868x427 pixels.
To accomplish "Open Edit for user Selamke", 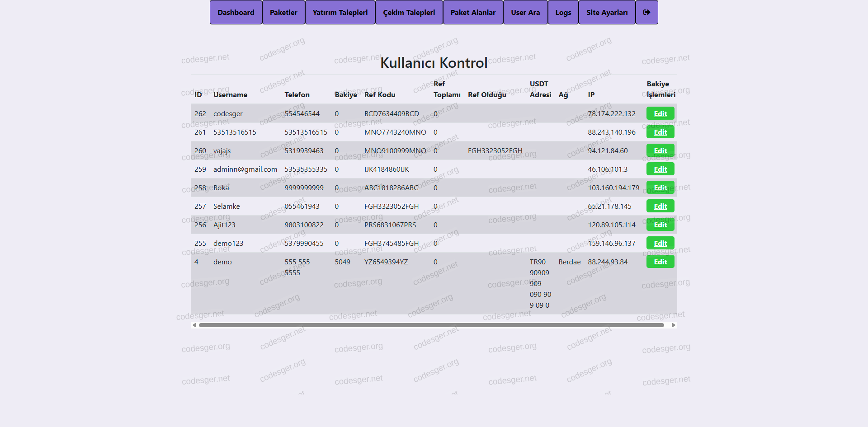I will (660, 206).
